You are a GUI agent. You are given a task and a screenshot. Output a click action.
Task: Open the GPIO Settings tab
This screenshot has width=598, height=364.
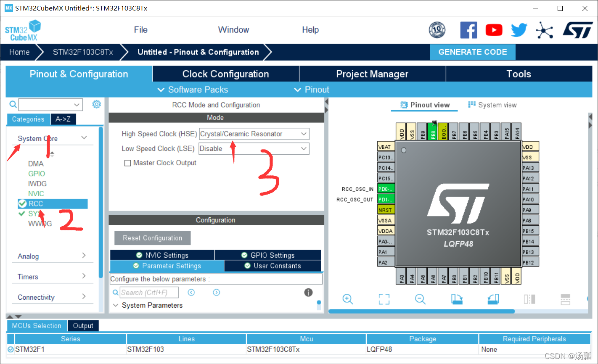click(268, 255)
